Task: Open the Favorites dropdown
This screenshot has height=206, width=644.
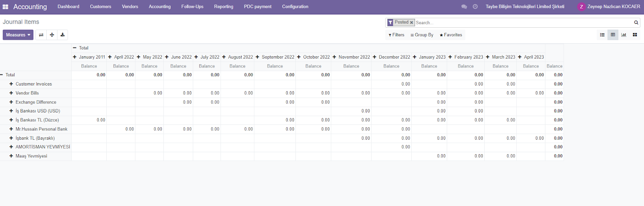Action: pos(451,35)
